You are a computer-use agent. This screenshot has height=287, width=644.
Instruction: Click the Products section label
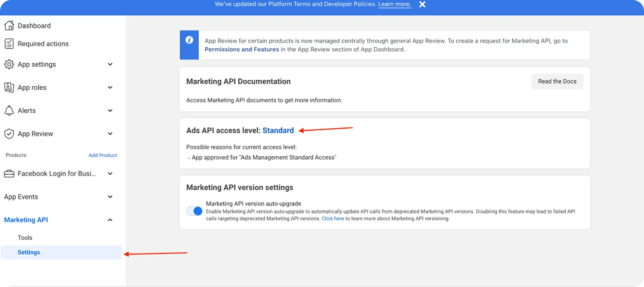16,155
